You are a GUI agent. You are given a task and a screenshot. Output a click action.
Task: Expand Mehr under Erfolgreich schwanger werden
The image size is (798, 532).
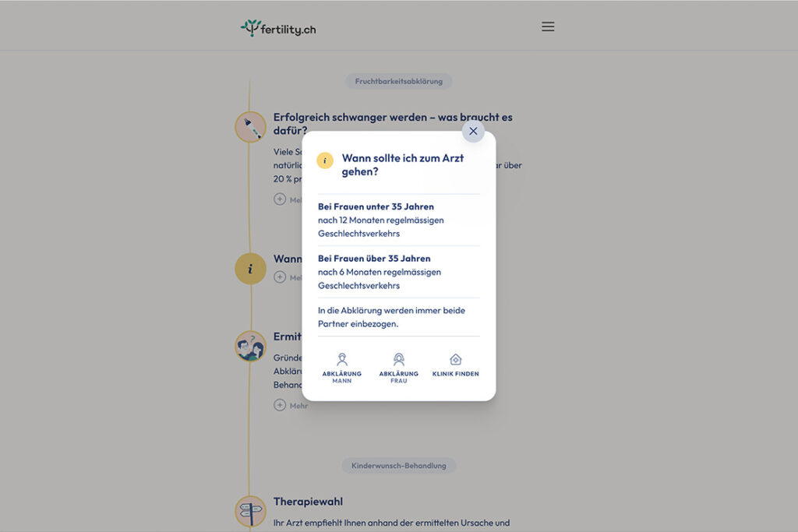(280, 199)
